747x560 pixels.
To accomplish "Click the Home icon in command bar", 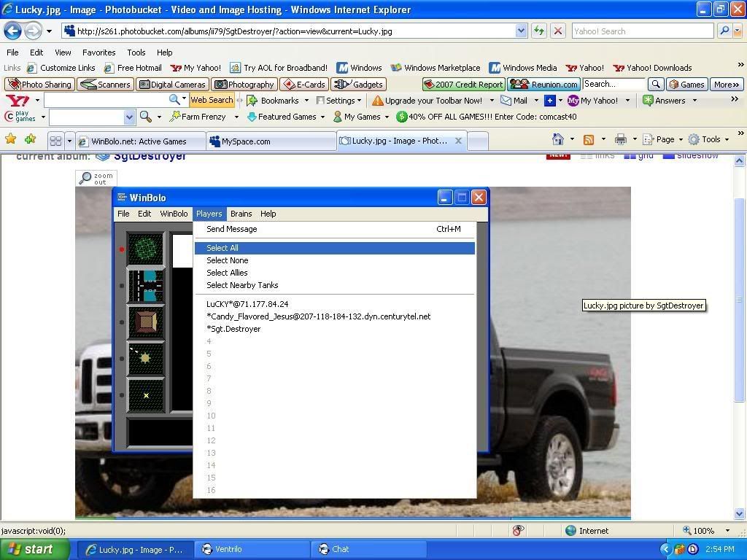I will tap(558, 139).
